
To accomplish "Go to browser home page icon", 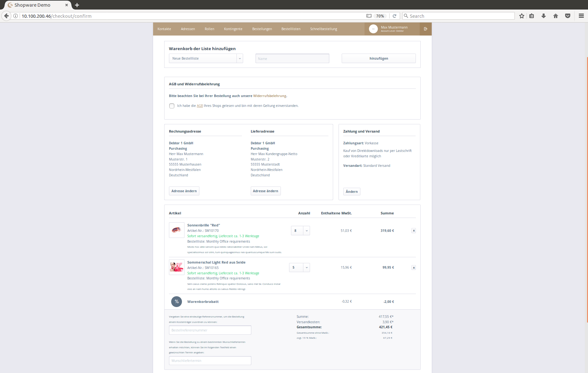I will (555, 16).
